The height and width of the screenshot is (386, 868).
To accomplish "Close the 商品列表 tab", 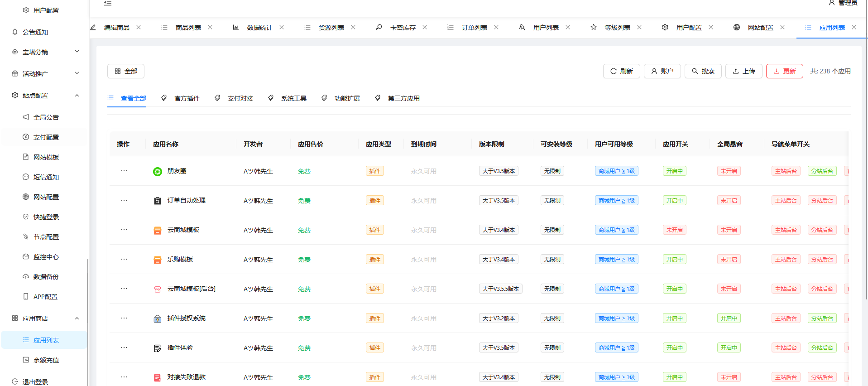I will pyautogui.click(x=210, y=27).
